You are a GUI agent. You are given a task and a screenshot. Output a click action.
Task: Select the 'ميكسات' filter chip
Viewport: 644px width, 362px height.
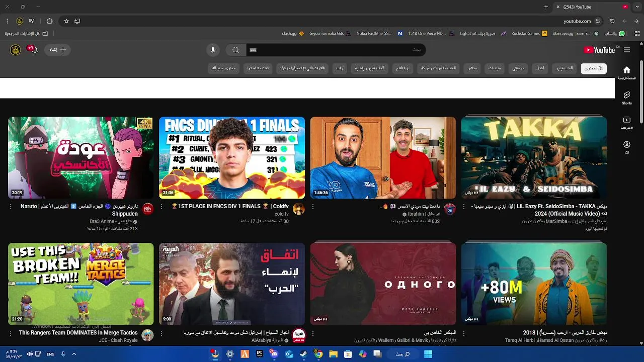(x=494, y=68)
